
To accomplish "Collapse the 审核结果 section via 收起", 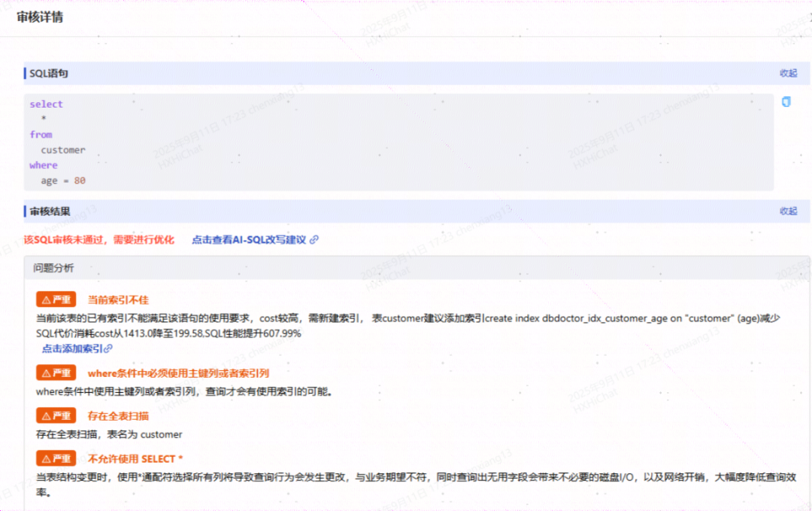I will point(788,211).
